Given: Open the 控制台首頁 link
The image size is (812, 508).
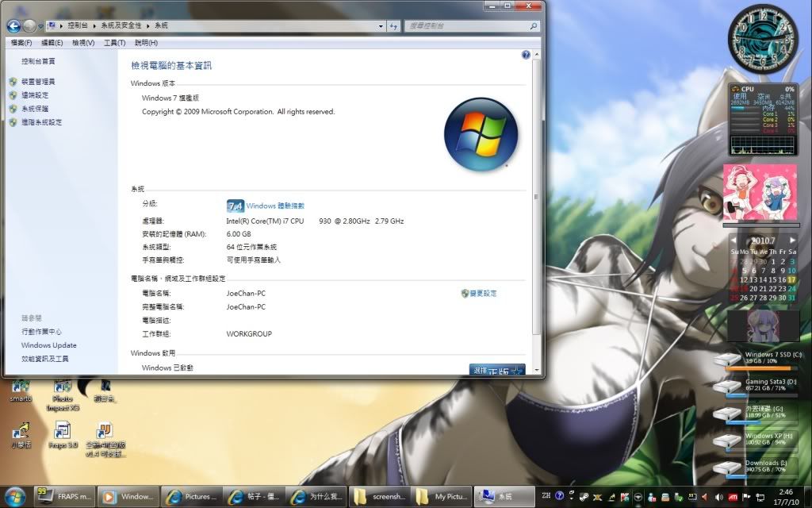Looking at the screenshot, I should tap(38, 61).
